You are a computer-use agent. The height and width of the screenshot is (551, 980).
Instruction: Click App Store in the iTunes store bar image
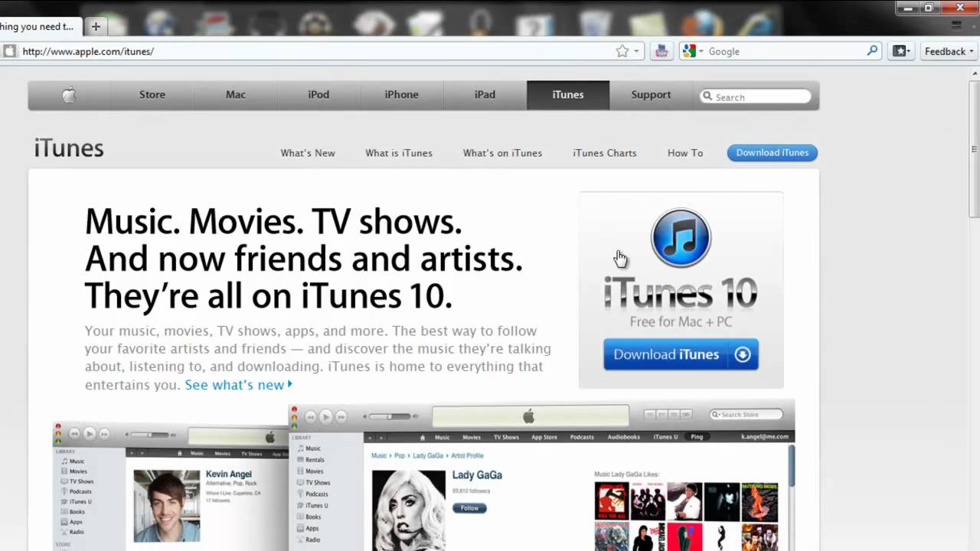544,437
